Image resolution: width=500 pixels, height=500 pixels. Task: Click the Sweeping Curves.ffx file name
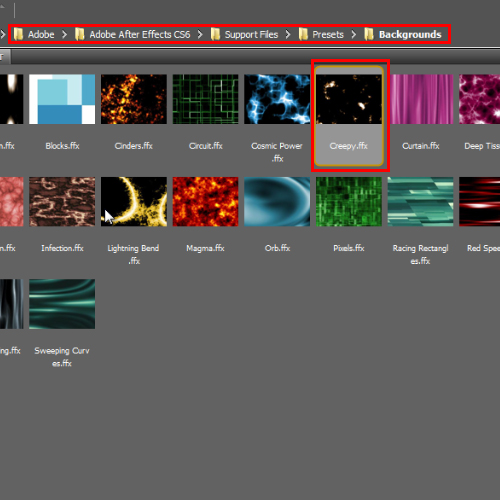coord(62,357)
